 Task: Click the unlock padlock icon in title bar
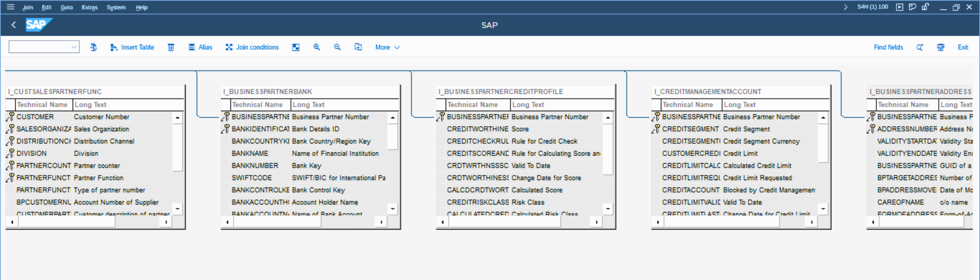(x=925, y=7)
